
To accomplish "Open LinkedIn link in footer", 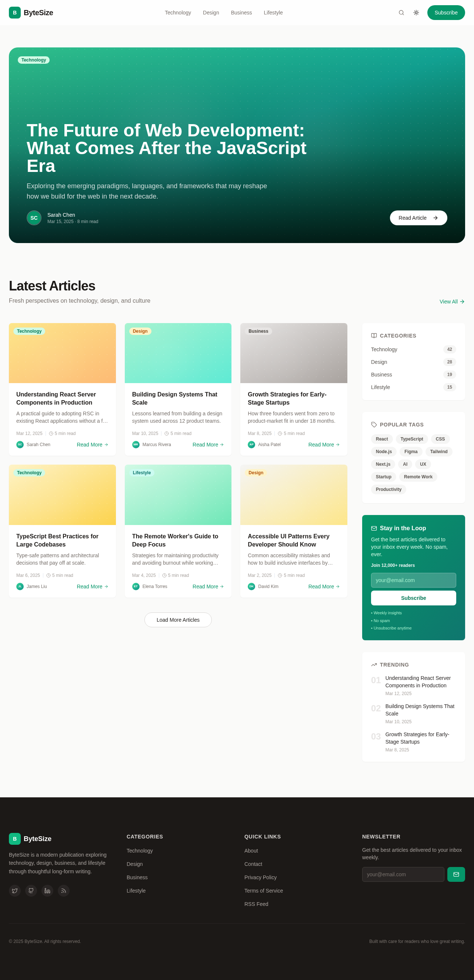I will (x=47, y=891).
